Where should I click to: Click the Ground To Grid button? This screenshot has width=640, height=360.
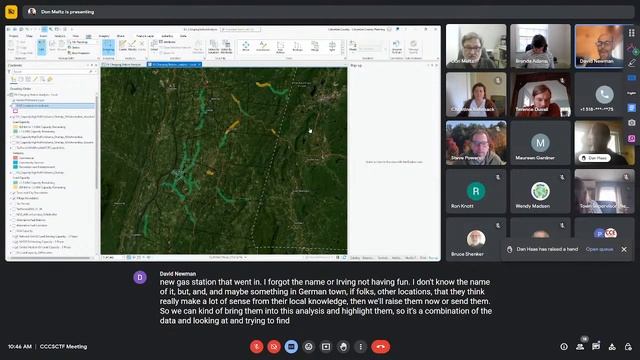click(x=397, y=47)
